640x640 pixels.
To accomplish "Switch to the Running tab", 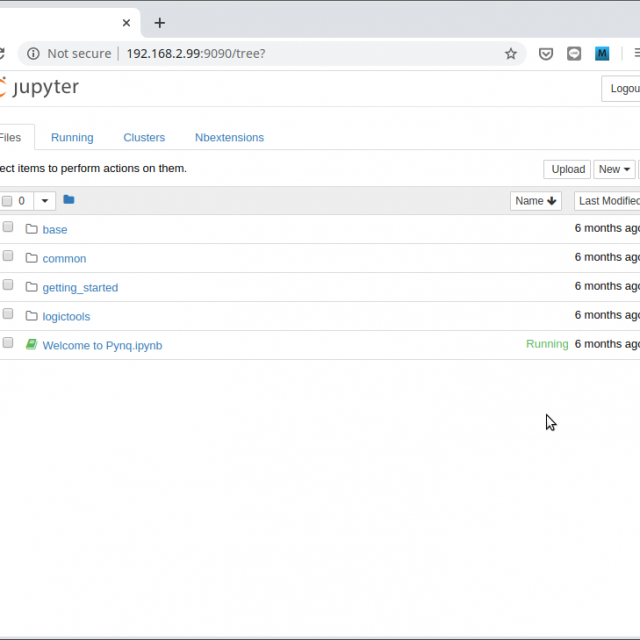I will [72, 138].
